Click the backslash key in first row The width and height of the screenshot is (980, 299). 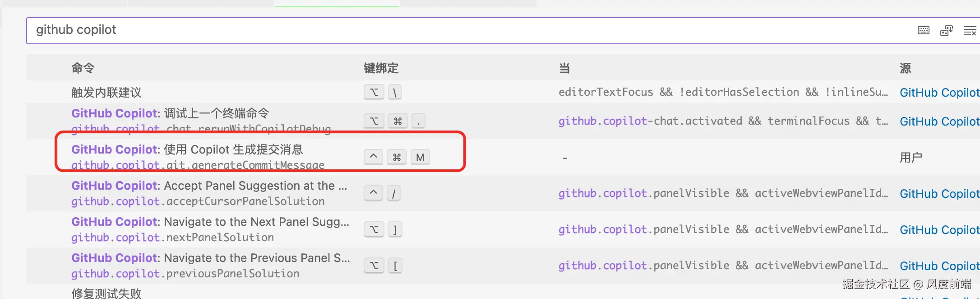tap(395, 92)
